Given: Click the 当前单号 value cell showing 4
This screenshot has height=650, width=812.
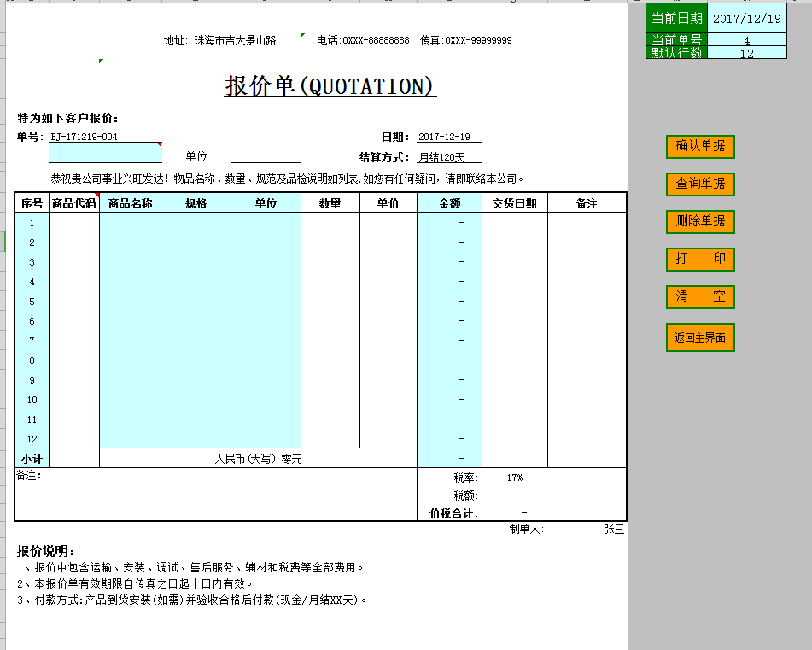Looking at the screenshot, I should click(x=746, y=38).
